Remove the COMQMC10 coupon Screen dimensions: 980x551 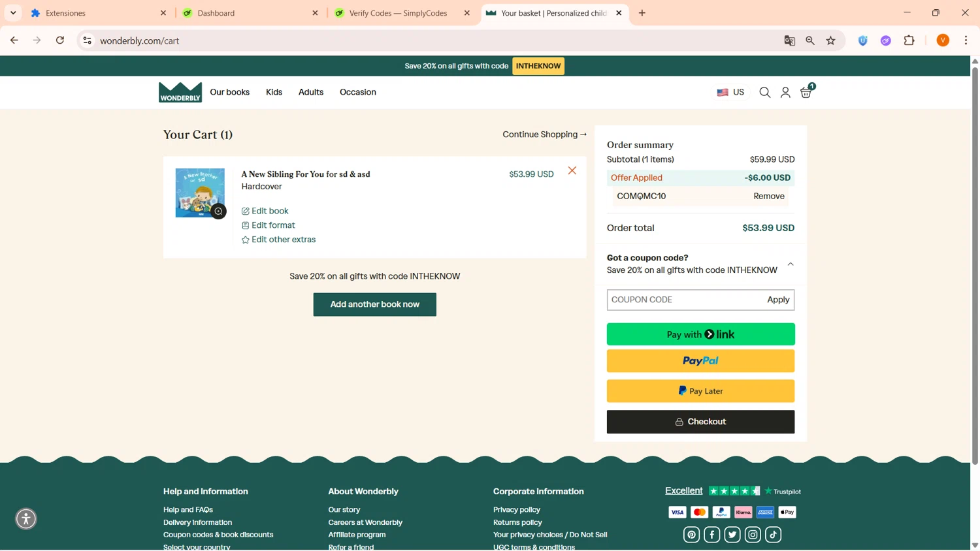click(769, 196)
